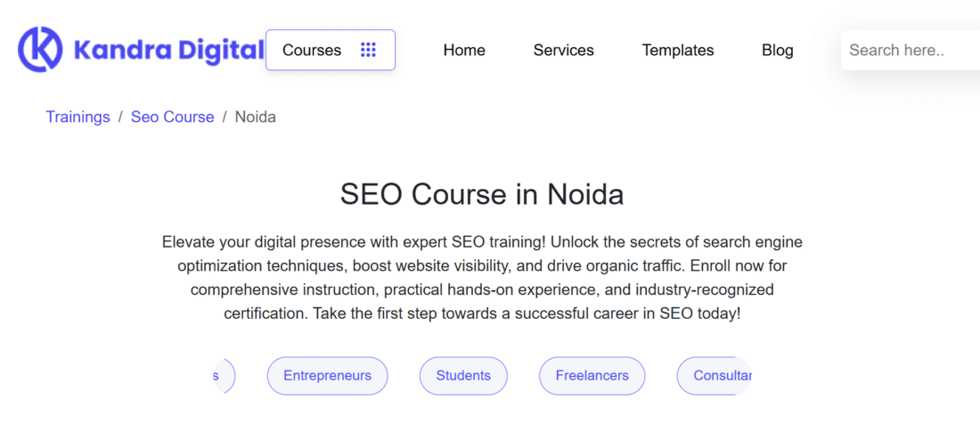
Task: Open the Services menu item
Action: coord(564,50)
